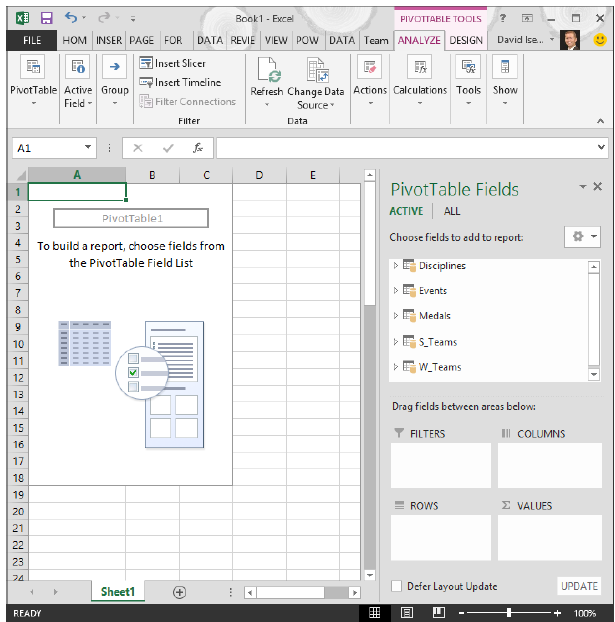Expand the S_Teams table
Viewport: 615px width, 622px height.
(396, 342)
